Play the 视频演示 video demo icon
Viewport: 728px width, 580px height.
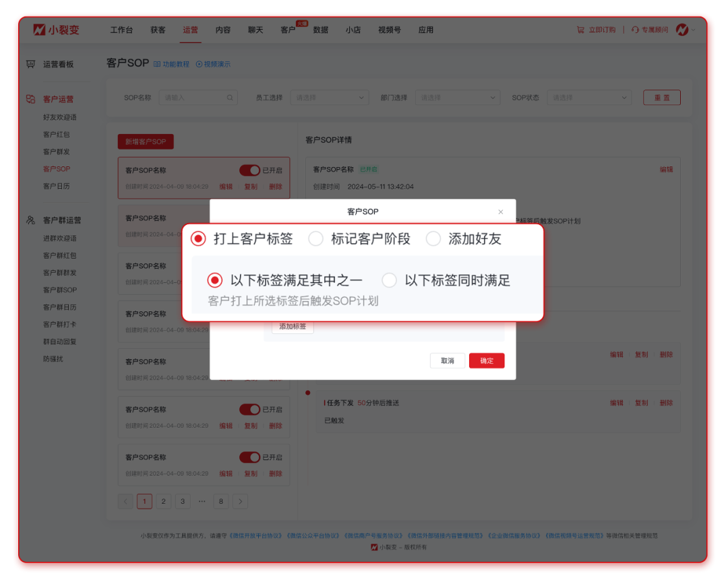[198, 63]
